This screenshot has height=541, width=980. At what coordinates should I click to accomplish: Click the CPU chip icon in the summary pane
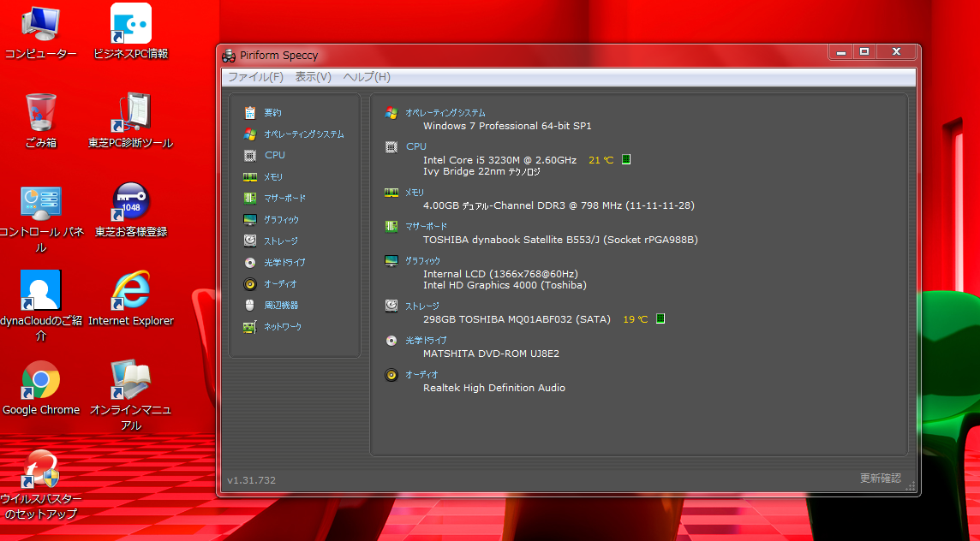click(391, 147)
